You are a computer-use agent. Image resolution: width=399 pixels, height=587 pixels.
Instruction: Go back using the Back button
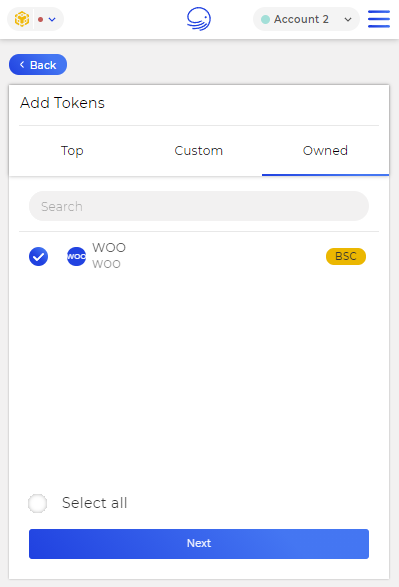(38, 65)
